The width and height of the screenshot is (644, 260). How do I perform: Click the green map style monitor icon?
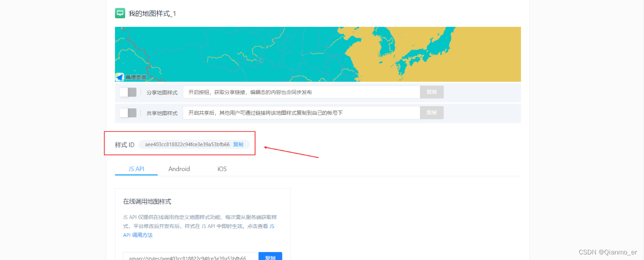click(120, 13)
